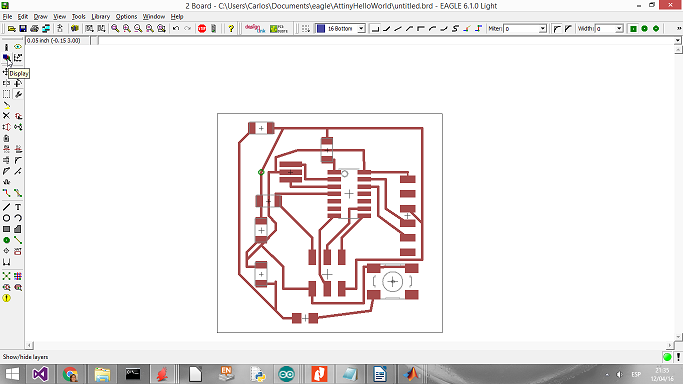Open the File menu
The width and height of the screenshot is (683, 384).
[7, 17]
